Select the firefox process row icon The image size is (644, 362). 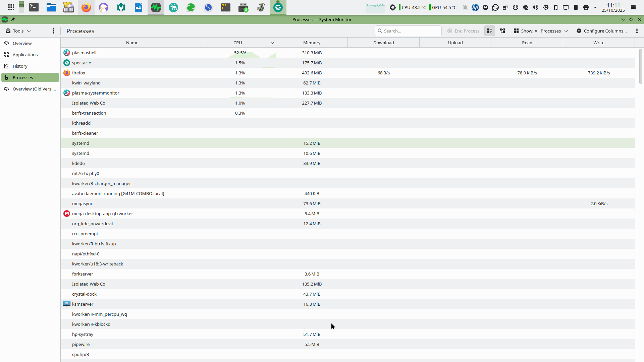tap(67, 73)
